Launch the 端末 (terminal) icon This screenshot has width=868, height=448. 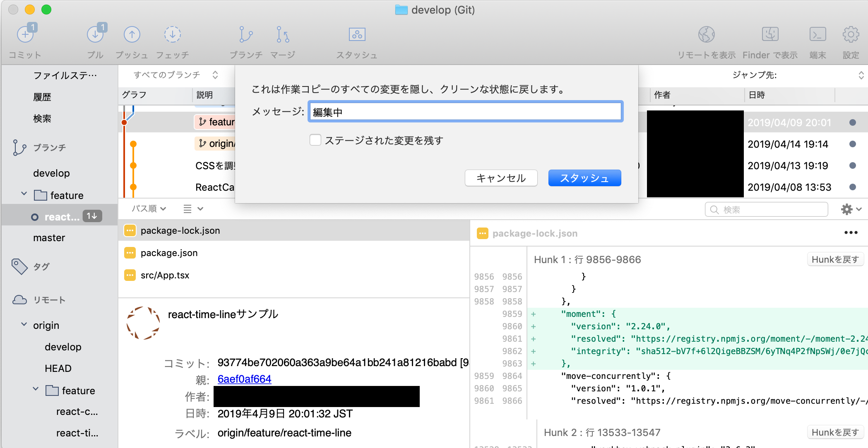click(818, 35)
